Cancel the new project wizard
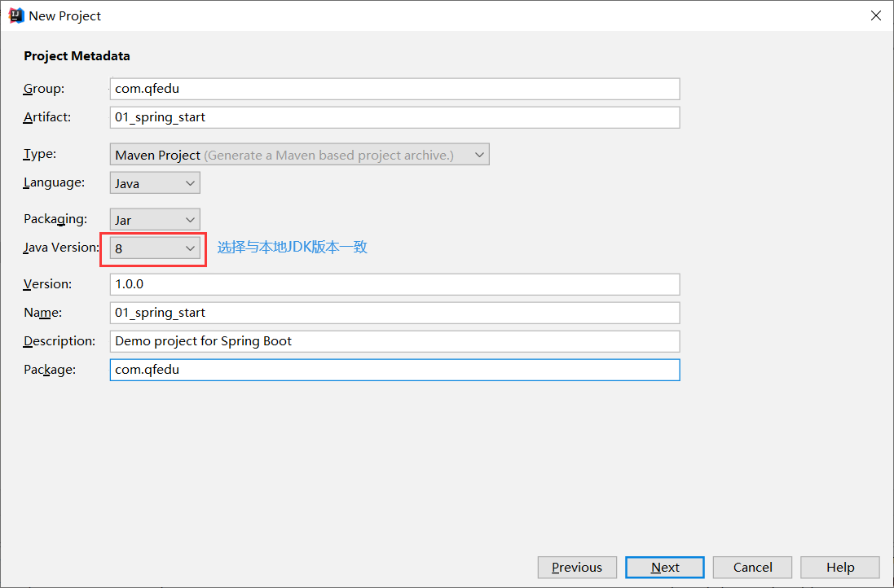 pyautogui.click(x=752, y=568)
